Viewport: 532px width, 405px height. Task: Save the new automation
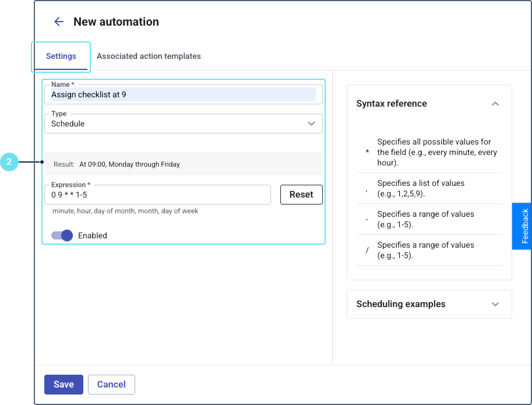coord(64,385)
